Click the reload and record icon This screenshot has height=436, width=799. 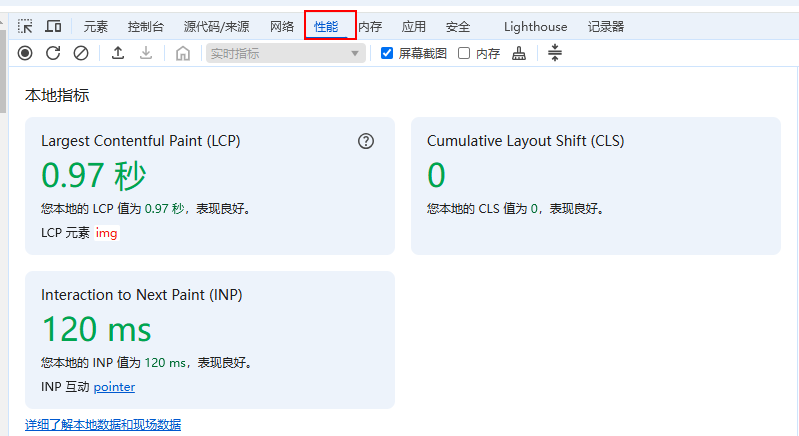[x=53, y=53]
